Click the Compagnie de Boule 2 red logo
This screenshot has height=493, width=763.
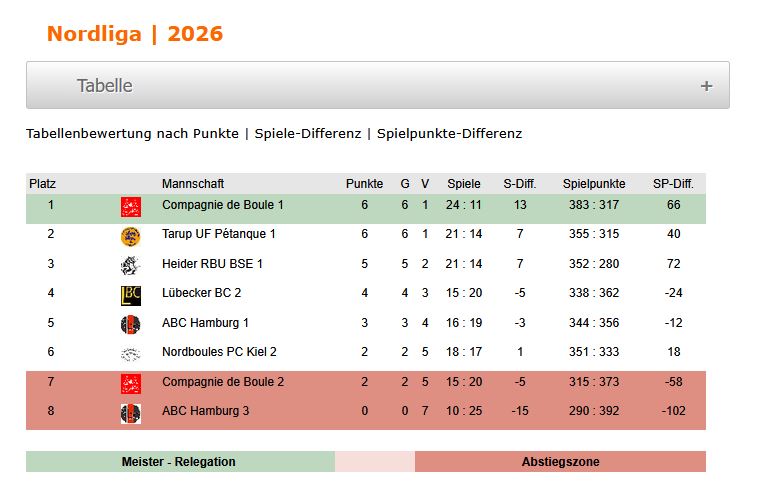(131, 384)
